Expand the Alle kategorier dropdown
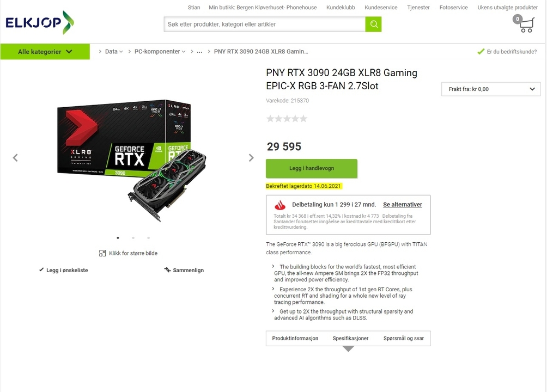547x392 pixels. click(45, 52)
